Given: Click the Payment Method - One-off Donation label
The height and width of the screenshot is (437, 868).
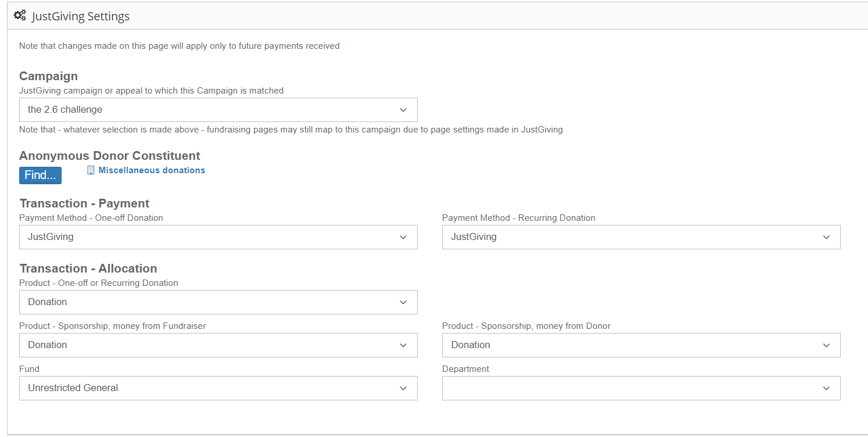Looking at the screenshot, I should 91,218.
